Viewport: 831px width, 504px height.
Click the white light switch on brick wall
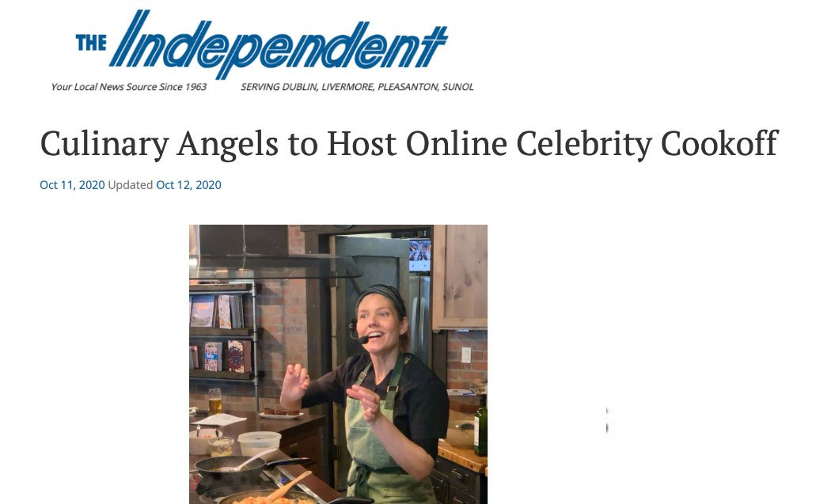[x=466, y=354]
